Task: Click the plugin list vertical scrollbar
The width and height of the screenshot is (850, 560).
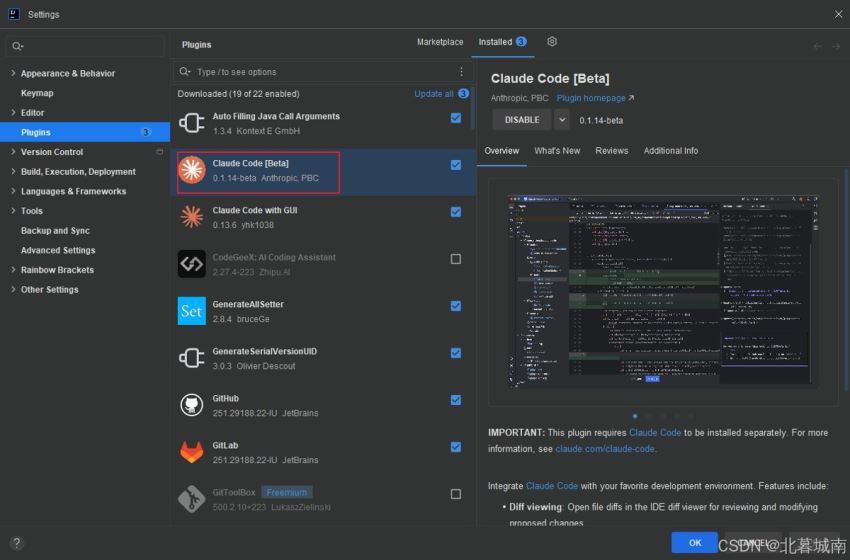Action: (x=473, y=107)
